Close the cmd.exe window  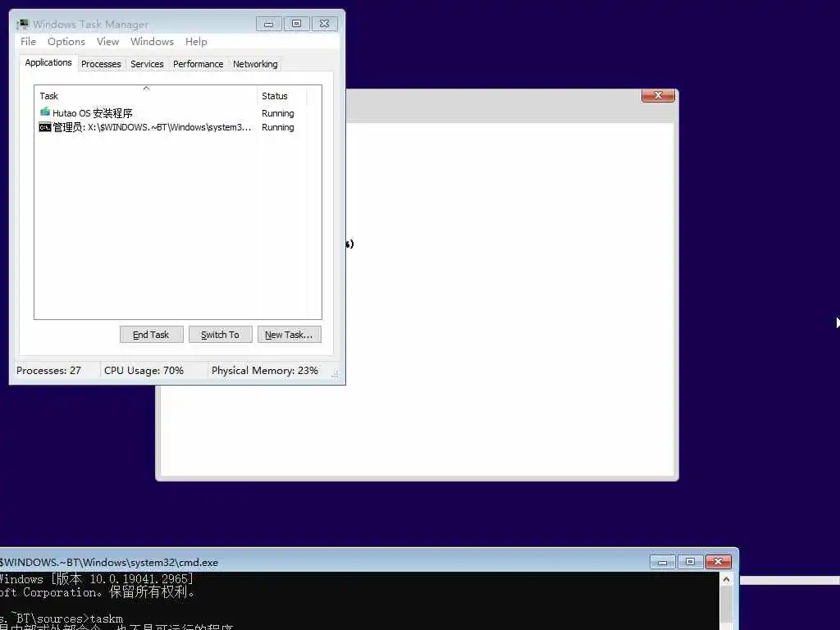point(719,562)
